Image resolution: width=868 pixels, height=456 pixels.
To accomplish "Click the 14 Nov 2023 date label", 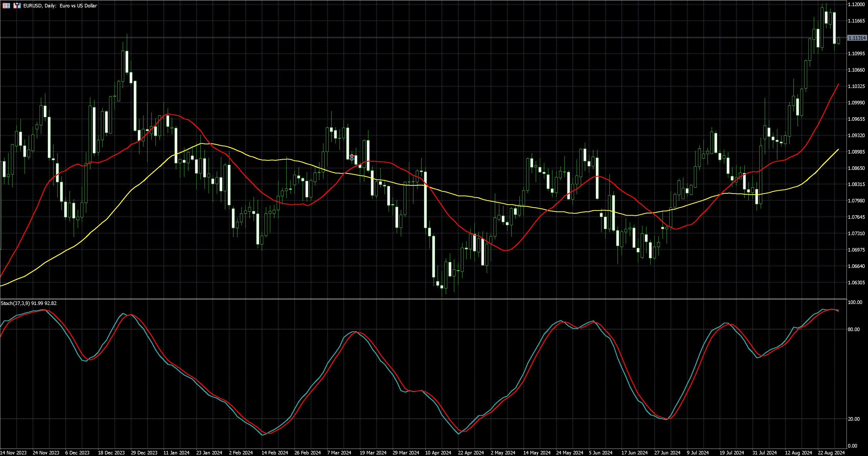I will pyautogui.click(x=13, y=453).
